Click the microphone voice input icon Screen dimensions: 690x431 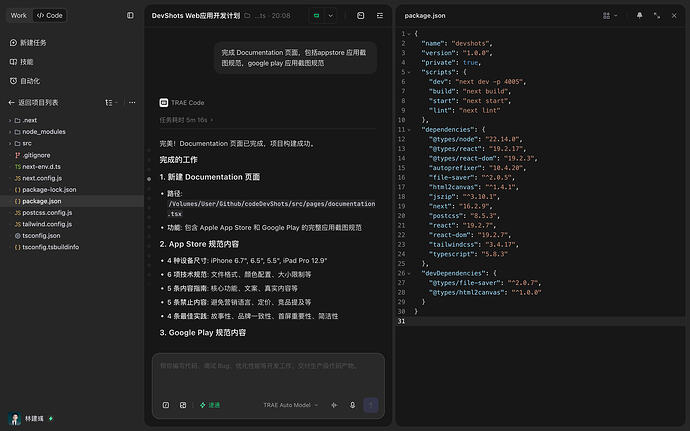(352, 405)
